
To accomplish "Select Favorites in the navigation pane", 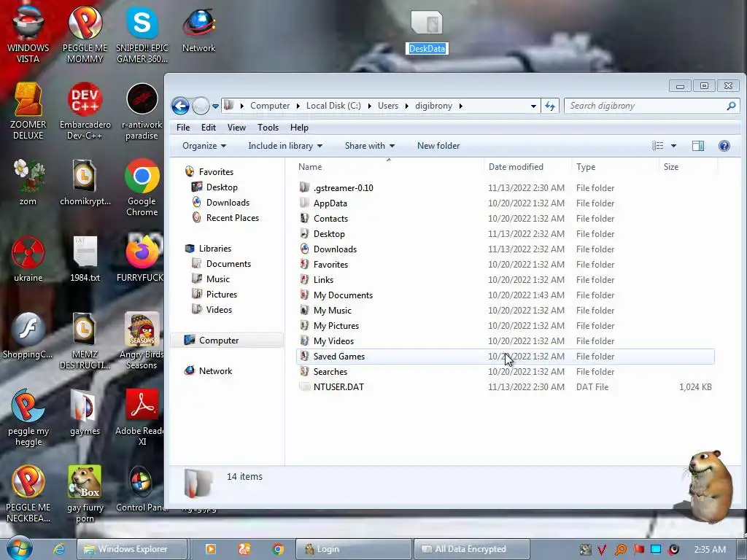I will coord(216,172).
